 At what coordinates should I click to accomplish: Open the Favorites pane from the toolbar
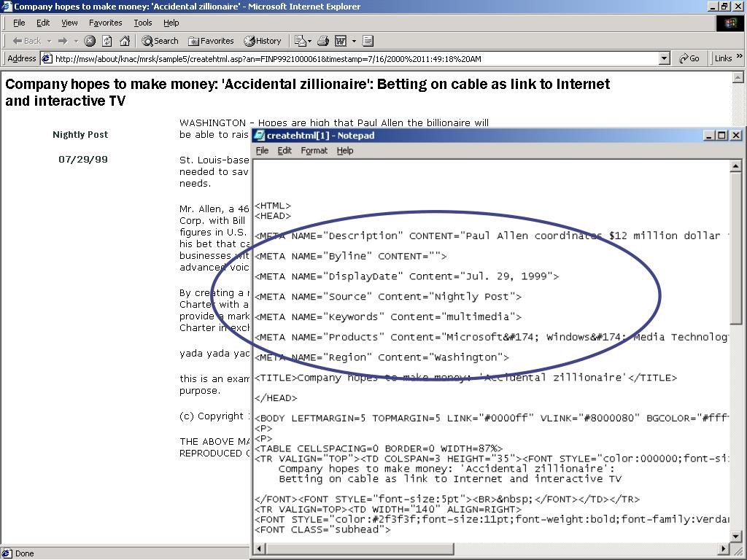(211, 41)
